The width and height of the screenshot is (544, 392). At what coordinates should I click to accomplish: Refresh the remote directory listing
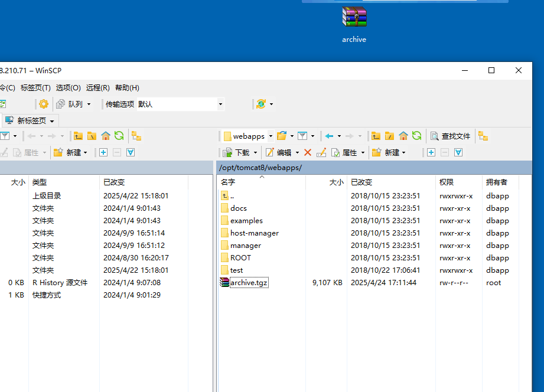(x=418, y=136)
